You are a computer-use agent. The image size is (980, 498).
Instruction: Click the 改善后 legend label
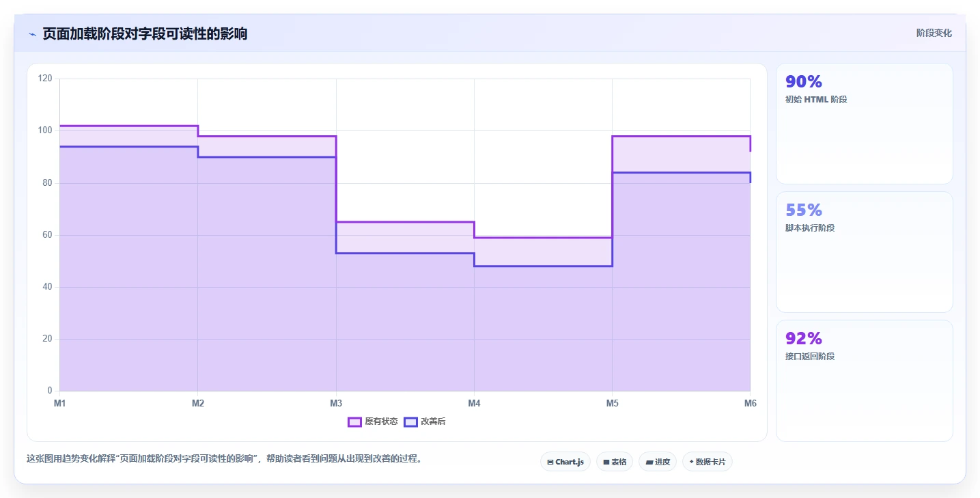[x=433, y=421]
